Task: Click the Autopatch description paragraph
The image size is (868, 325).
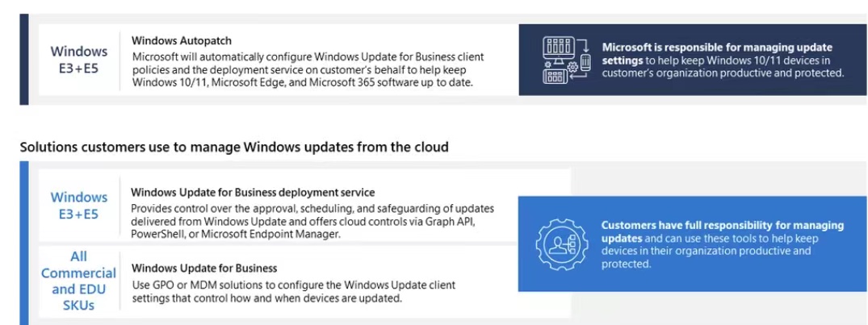Action: coord(308,69)
